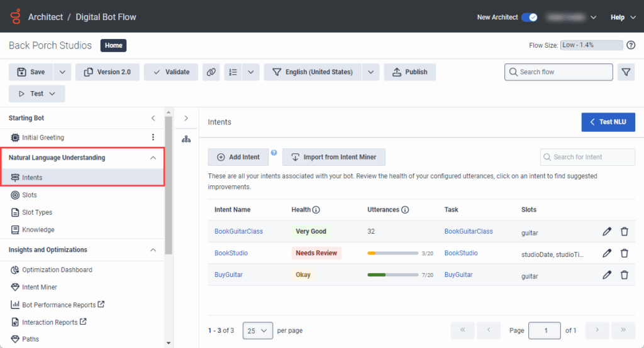Click the BookStudio utterances progress bar
Viewport: 644px width, 348px height.
pyautogui.click(x=392, y=253)
